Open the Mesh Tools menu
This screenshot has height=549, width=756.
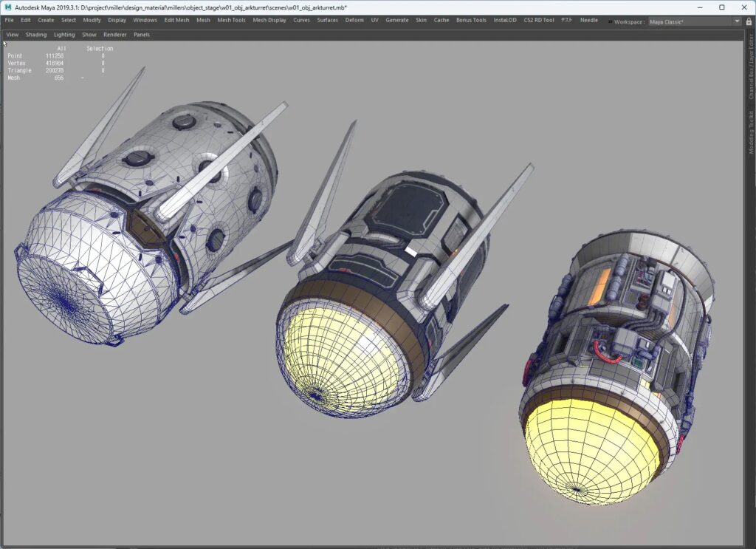[231, 20]
